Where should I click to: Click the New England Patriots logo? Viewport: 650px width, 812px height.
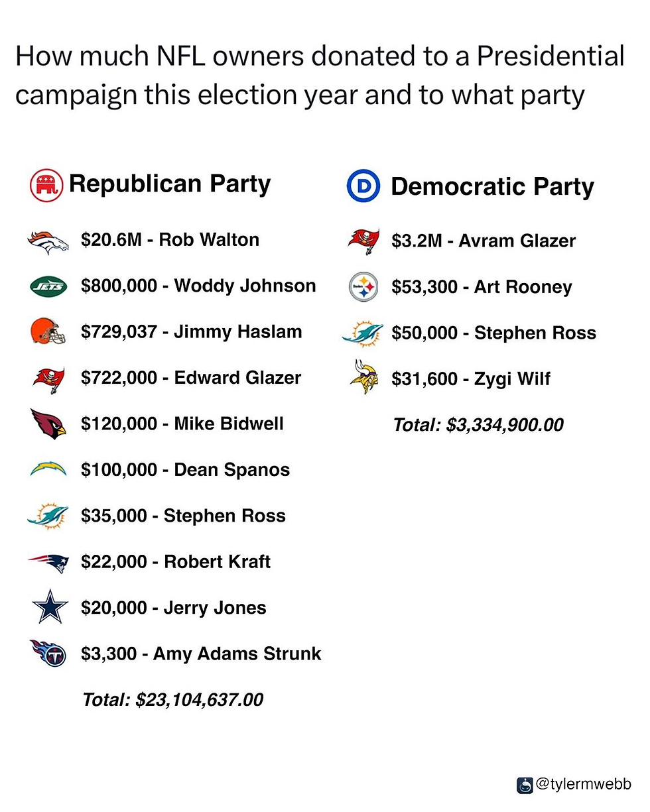pos(48,563)
